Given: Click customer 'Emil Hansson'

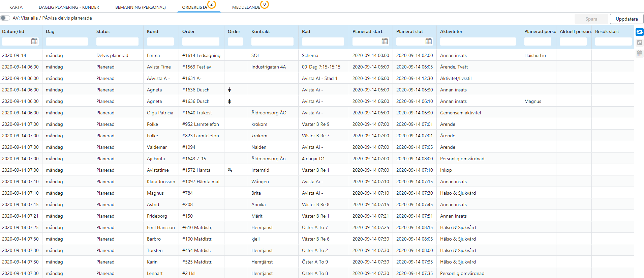Looking at the screenshot, I should click(161, 227).
